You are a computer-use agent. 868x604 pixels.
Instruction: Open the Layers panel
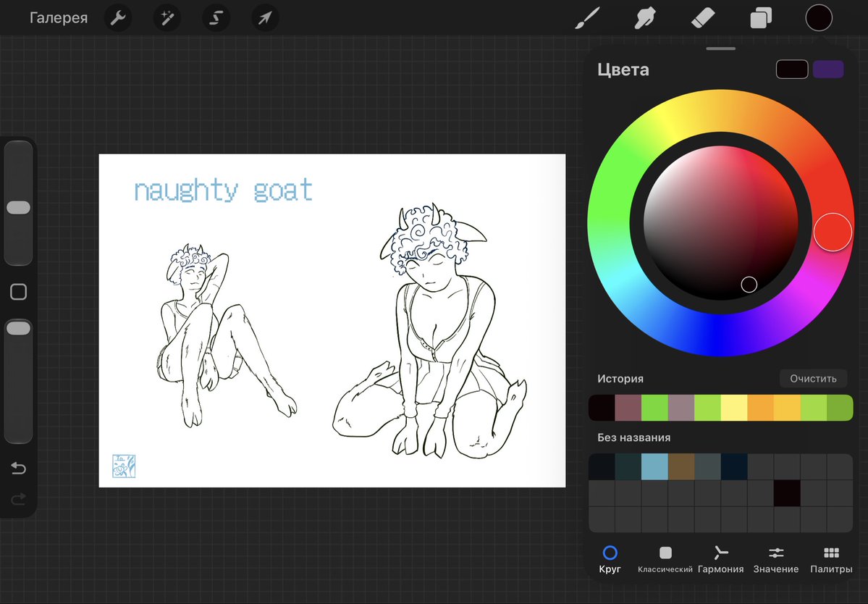(x=761, y=17)
